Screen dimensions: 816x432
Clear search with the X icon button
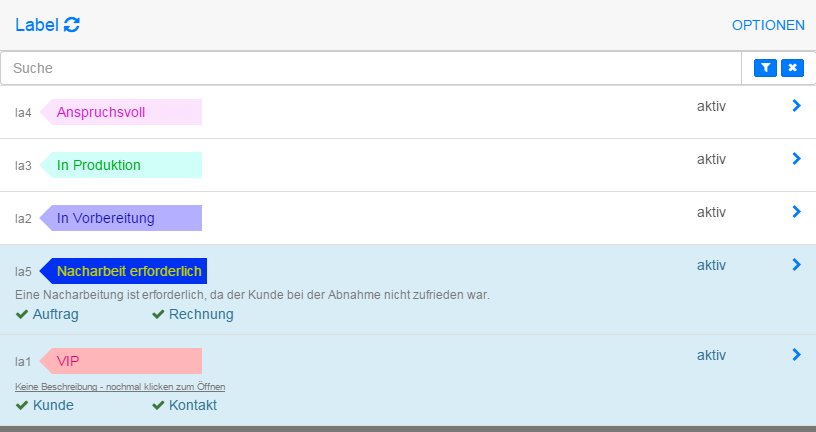(792, 68)
